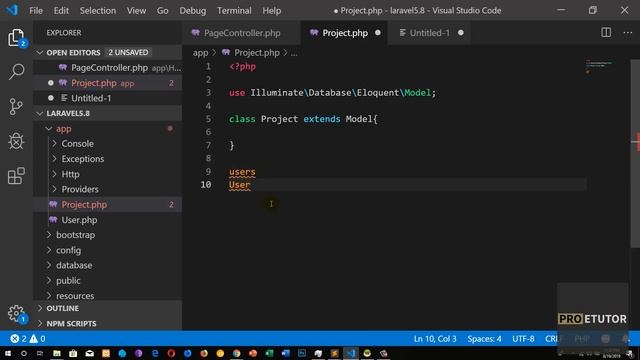Open the Debug menu
Viewport: 640px width, 360px height.
[x=193, y=11]
